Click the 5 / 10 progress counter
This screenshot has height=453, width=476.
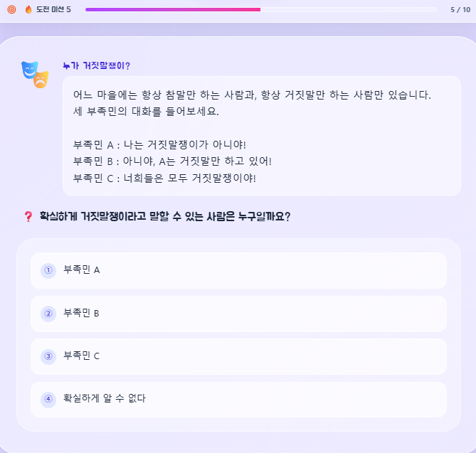click(460, 10)
